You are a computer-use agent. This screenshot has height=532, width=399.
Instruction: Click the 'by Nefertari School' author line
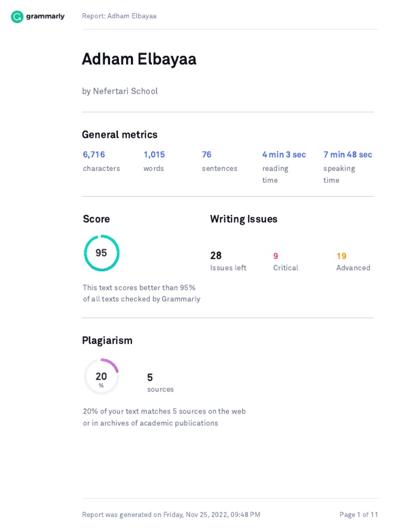pos(120,91)
